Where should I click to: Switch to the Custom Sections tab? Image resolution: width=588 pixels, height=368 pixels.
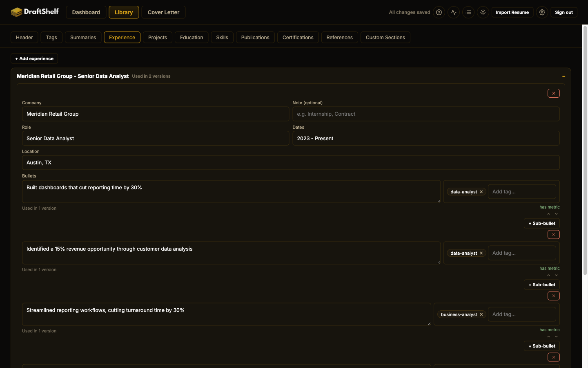(x=385, y=37)
